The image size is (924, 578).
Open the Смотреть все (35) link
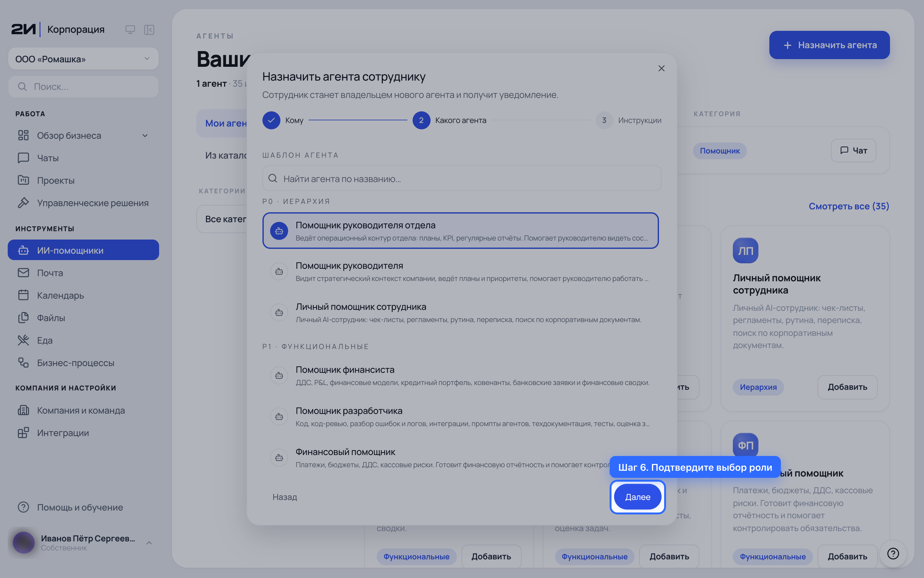pos(849,206)
